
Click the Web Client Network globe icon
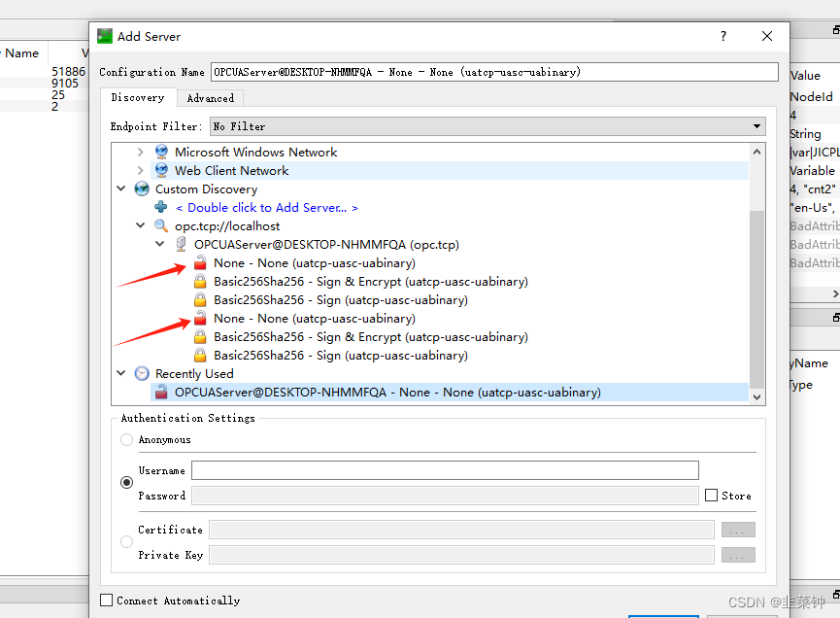tap(161, 170)
